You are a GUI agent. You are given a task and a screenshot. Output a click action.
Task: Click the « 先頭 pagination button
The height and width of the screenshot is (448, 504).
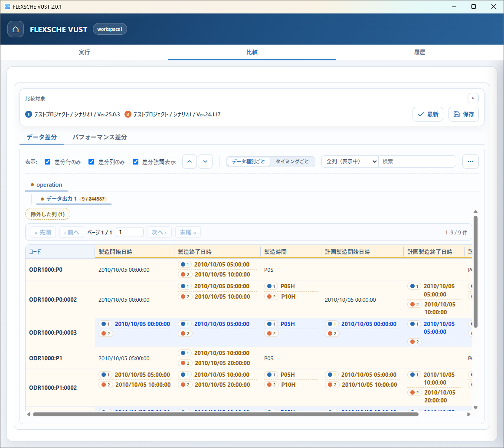[43, 232]
